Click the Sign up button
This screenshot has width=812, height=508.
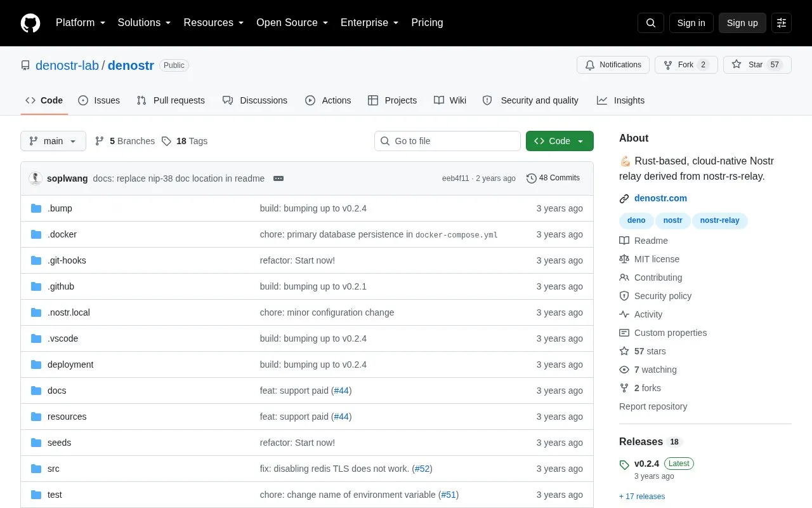pos(742,23)
